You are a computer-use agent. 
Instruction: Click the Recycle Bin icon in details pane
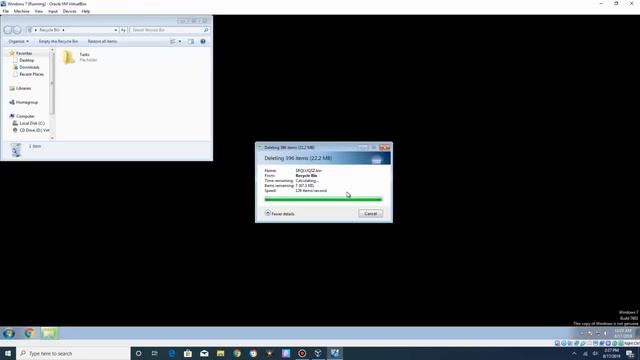[x=16, y=150]
